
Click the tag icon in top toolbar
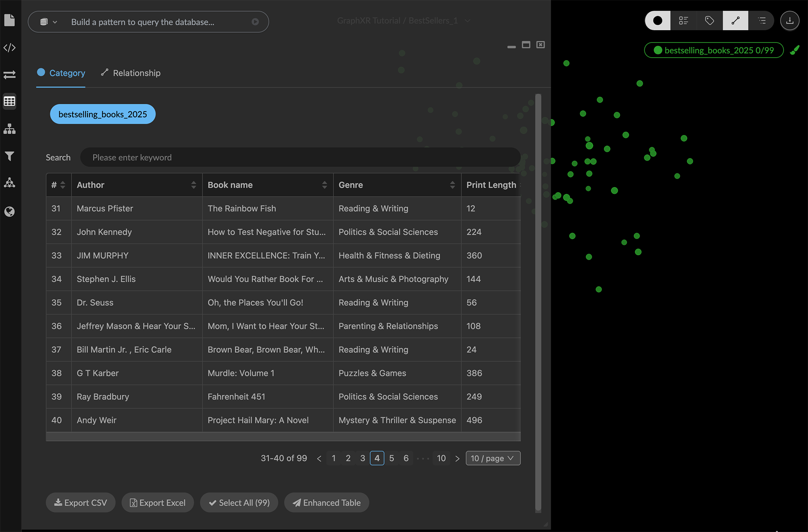click(x=710, y=21)
